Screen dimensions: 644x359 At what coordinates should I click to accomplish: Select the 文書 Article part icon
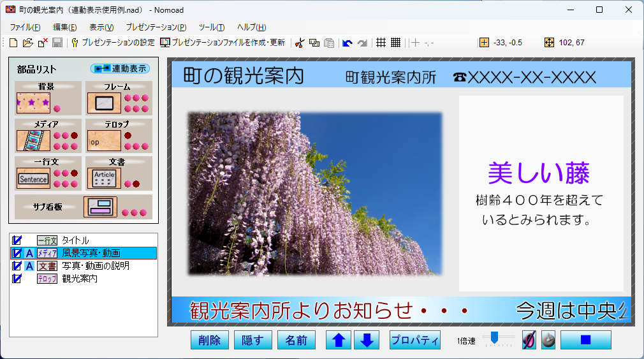(x=104, y=179)
